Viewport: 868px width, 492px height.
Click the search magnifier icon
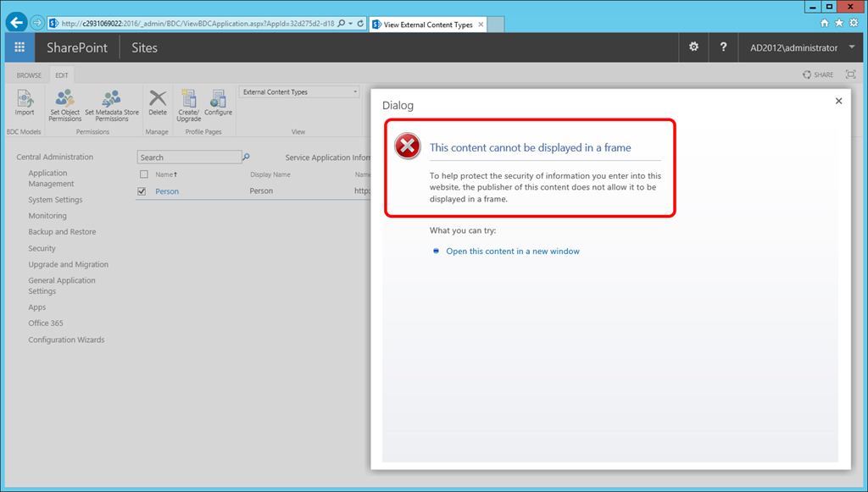tap(247, 157)
